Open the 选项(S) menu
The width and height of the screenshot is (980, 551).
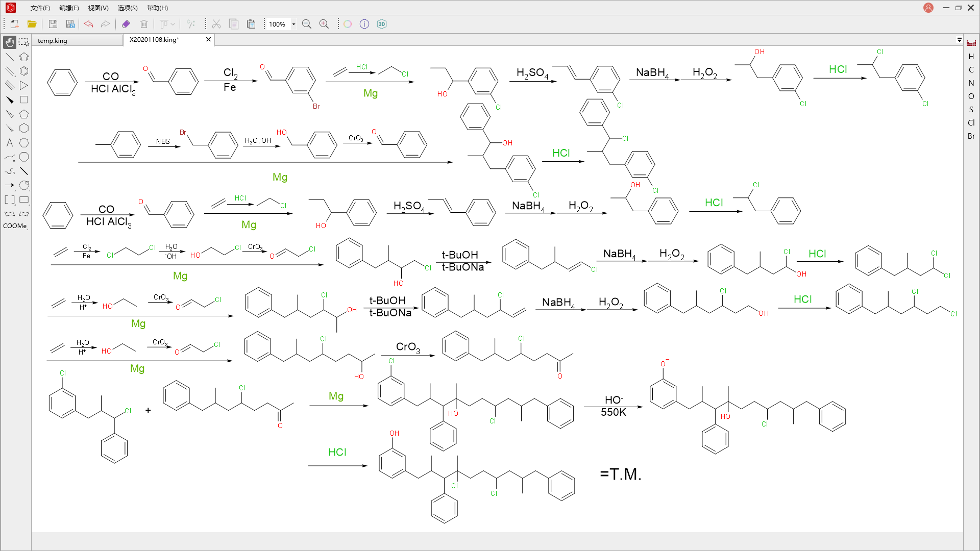click(x=128, y=8)
